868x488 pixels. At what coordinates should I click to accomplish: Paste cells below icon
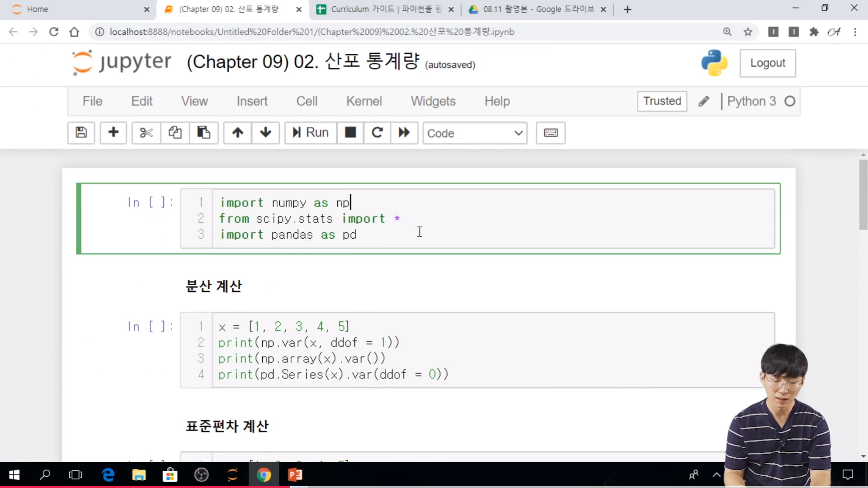[203, 132]
